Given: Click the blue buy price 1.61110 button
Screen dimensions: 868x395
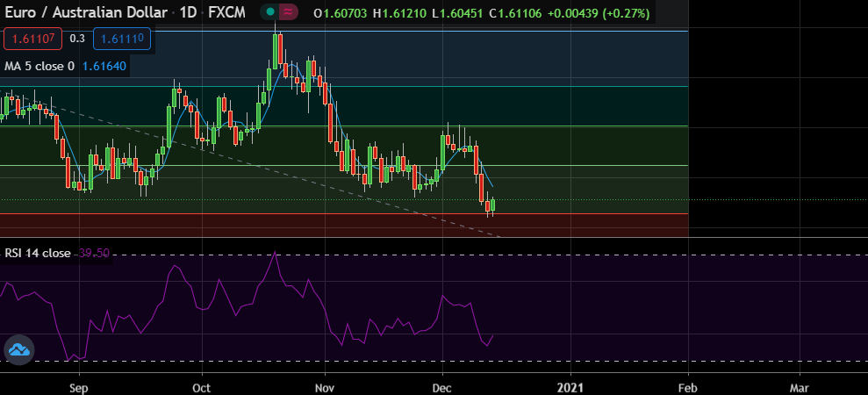Looking at the screenshot, I should [122, 39].
